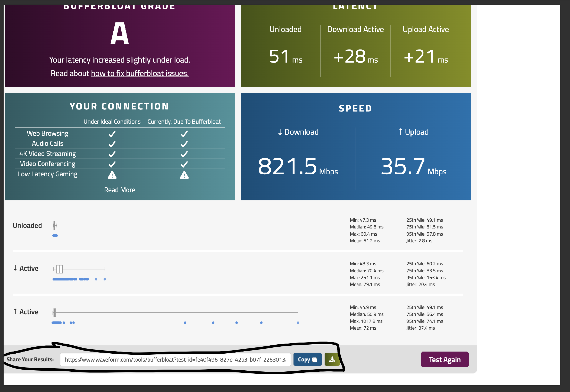Click 'Your latency increased slightly under load.' text
Screen dimensions: 570x392
click(x=120, y=60)
